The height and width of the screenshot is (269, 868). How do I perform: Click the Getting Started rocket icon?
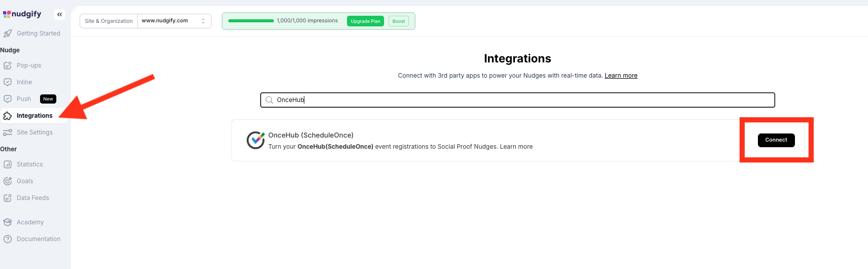coord(8,33)
